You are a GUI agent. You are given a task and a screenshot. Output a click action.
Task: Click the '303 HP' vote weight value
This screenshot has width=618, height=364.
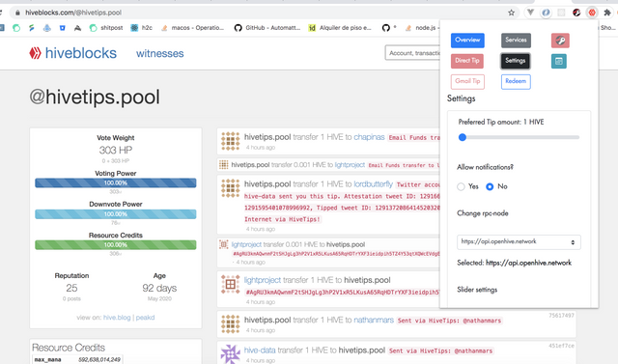point(116,150)
